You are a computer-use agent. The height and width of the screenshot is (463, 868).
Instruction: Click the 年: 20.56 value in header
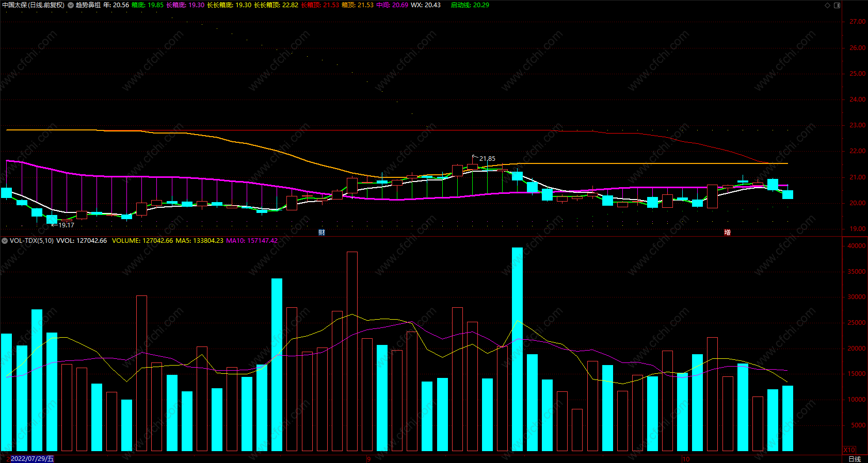[x=116, y=5]
